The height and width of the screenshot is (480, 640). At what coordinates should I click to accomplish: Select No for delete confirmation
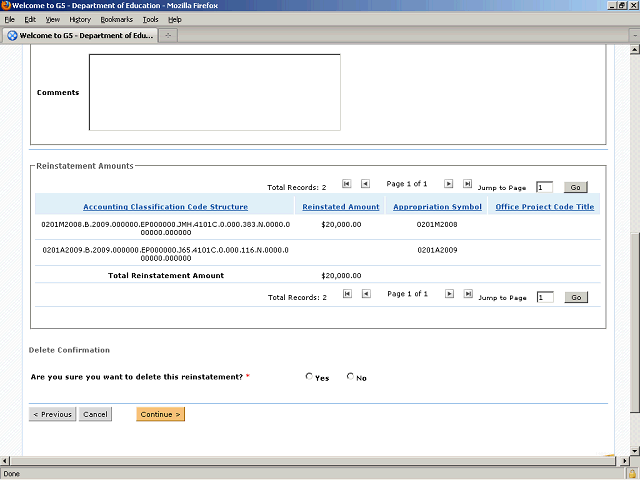coord(350,377)
